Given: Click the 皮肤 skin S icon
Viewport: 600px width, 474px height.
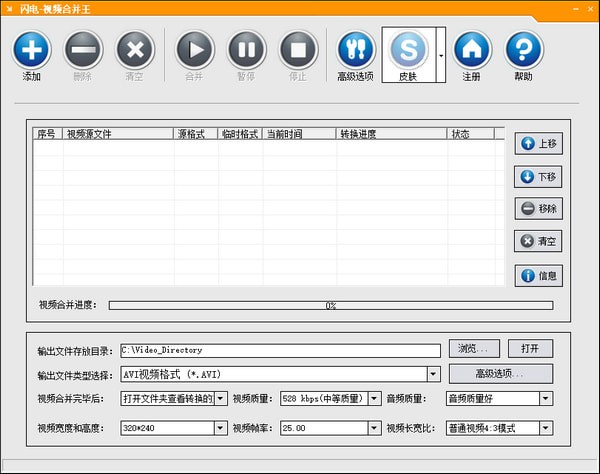Looking at the screenshot, I should (408, 49).
